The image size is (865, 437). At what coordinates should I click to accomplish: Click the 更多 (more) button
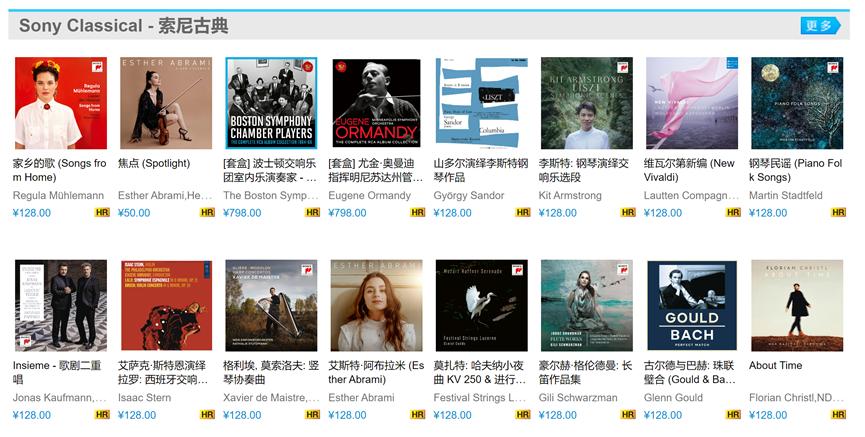[x=820, y=25]
